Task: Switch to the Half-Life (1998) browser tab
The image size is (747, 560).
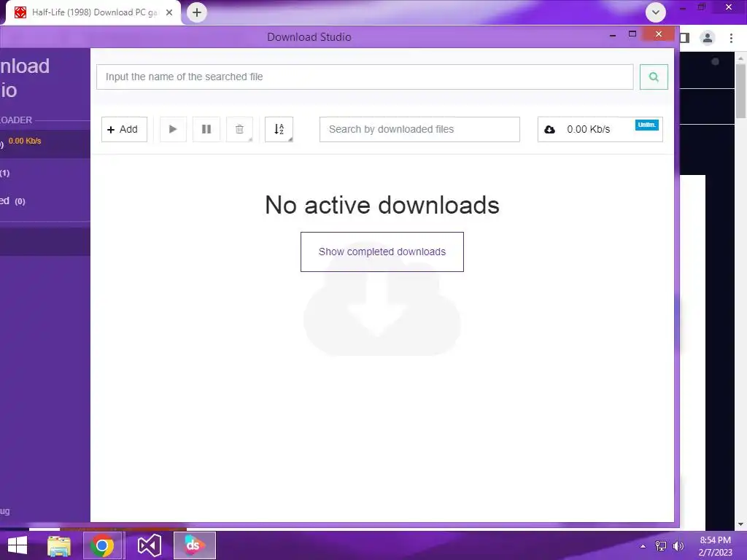Action: (94, 12)
